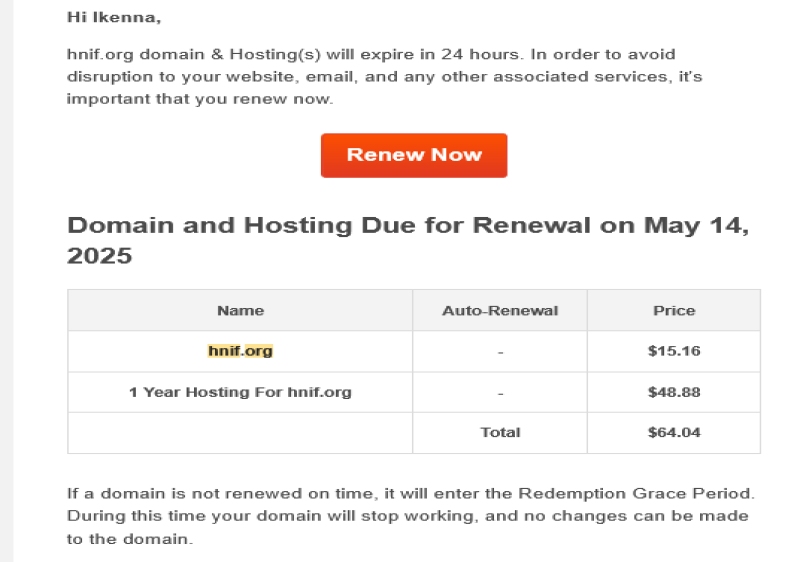Image resolution: width=800 pixels, height=562 pixels.
Task: Select the $15.16 price cell
Action: (x=674, y=351)
